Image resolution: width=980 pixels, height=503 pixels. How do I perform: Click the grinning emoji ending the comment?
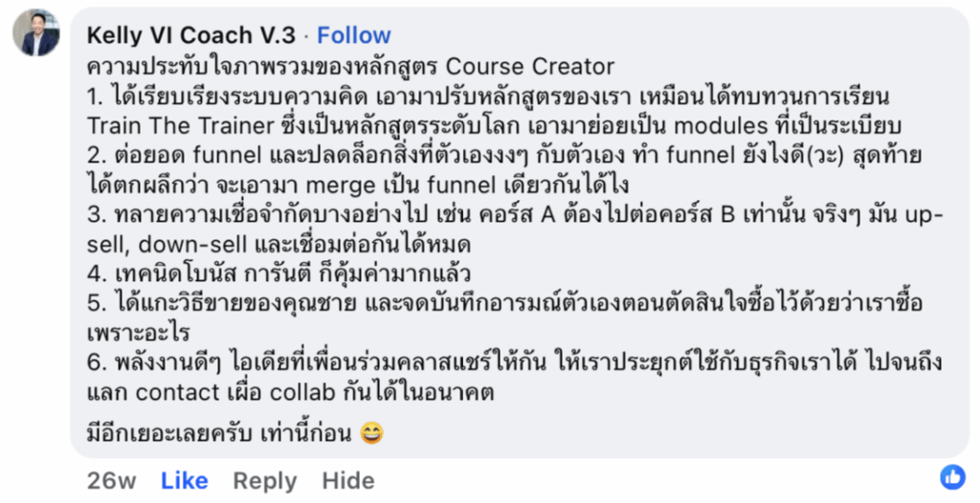point(372,434)
